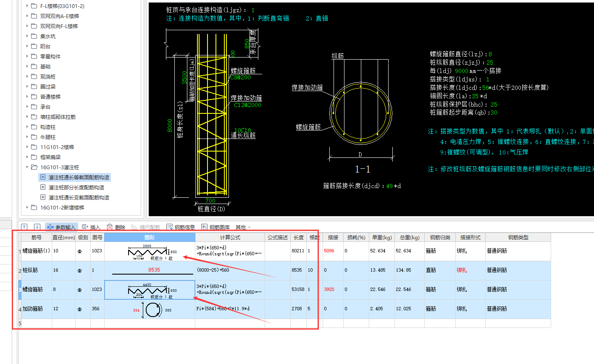Expand the 集水坑 tree node

click(x=27, y=36)
